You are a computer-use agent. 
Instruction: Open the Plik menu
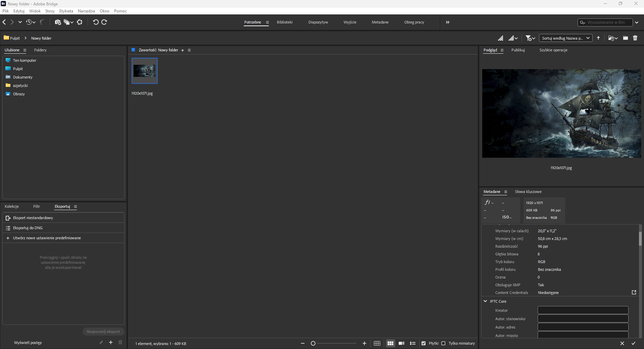[x=6, y=11]
